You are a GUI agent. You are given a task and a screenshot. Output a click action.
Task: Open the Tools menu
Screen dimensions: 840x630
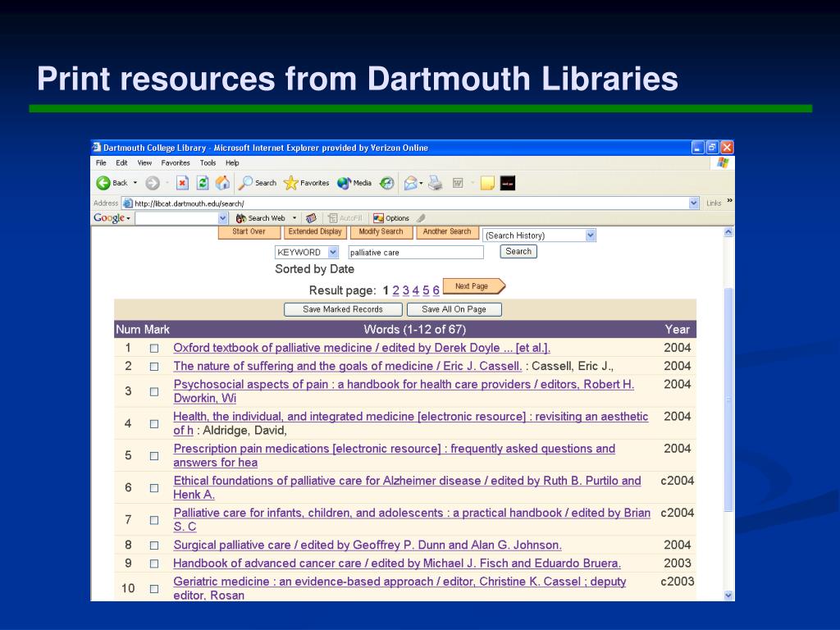point(208,163)
